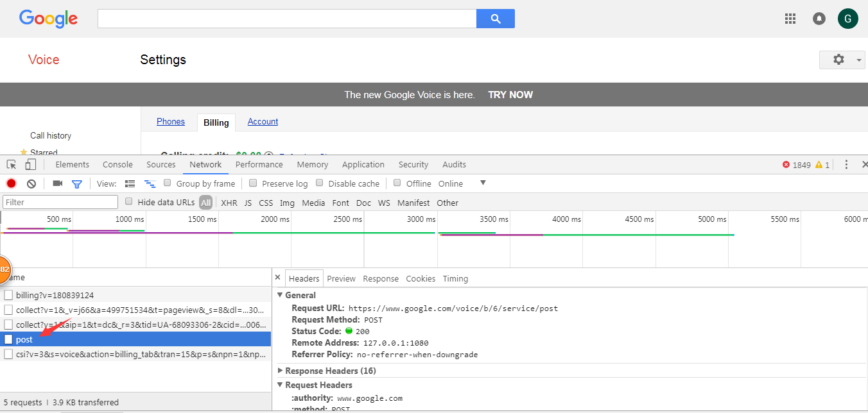868x413 pixels.
Task: Open the Voice settings gear dropdown
Action: coord(844,60)
